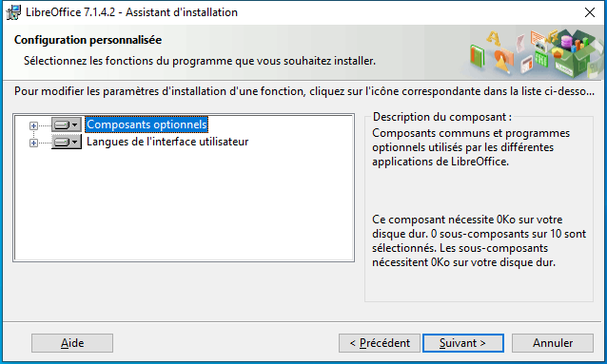This screenshot has height=364, width=607.
Task: Open install options icon for Composants optionnels
Action: [x=67, y=125]
